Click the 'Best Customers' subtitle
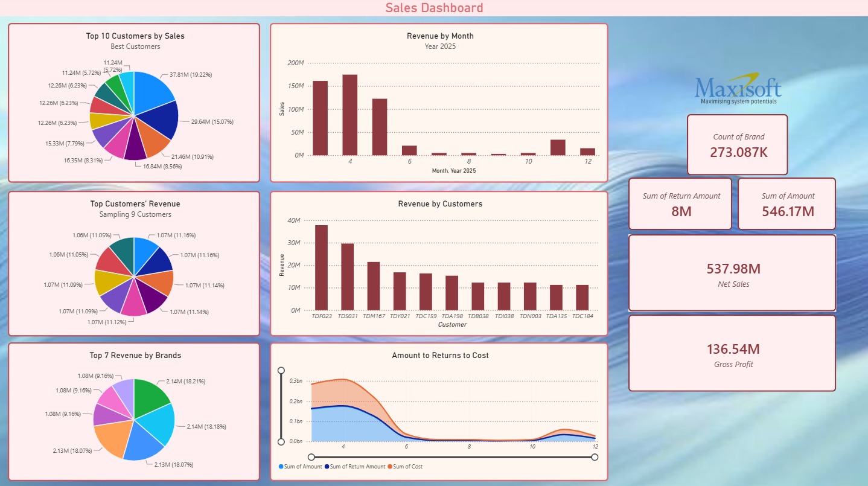 click(135, 46)
